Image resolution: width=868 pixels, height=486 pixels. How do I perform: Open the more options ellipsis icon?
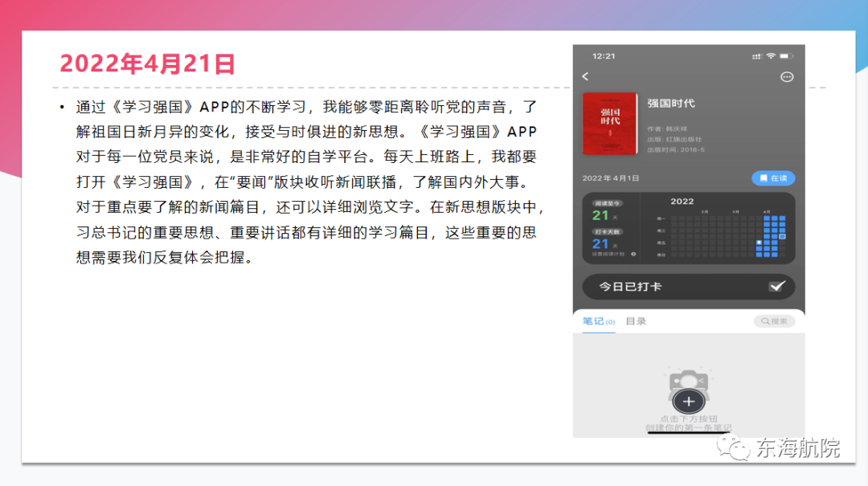pos(787,77)
